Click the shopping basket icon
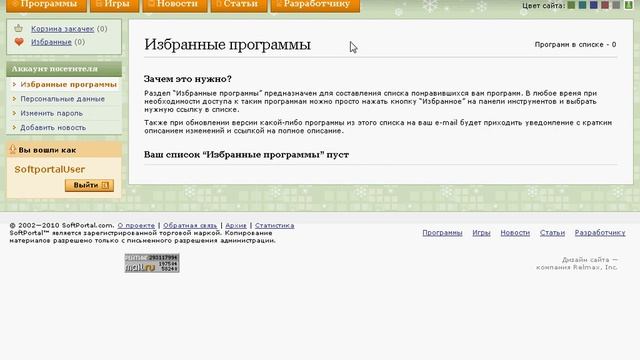Screen dimensions: 640x360 pyautogui.click(x=18, y=29)
